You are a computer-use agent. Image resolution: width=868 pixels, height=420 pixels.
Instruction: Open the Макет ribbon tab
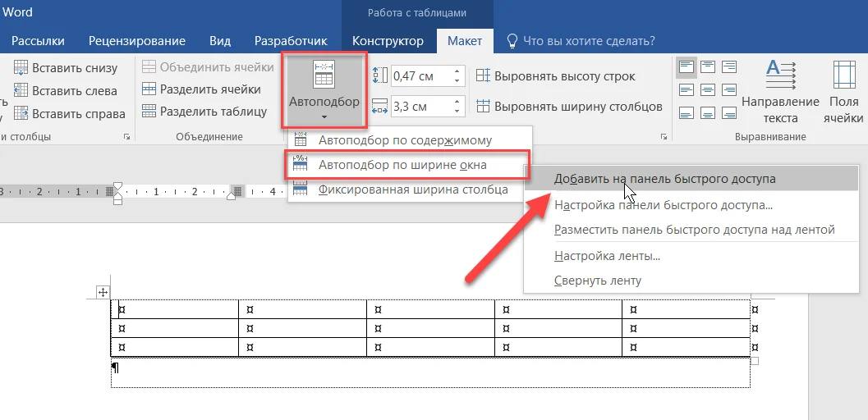tap(465, 41)
